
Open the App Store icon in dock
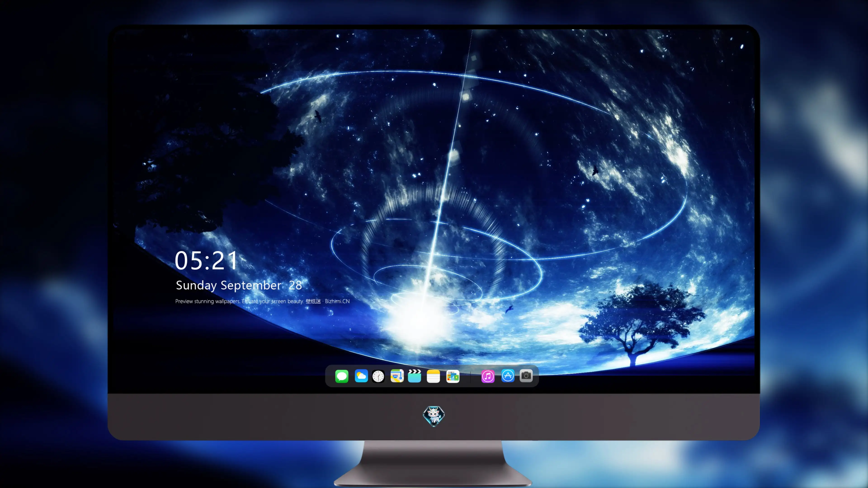(508, 375)
